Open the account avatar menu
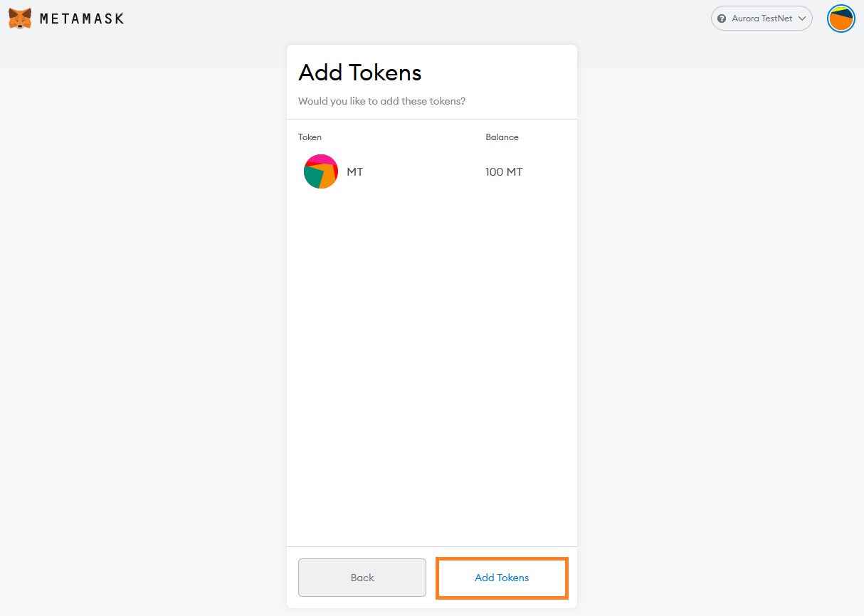864x616 pixels. tap(841, 18)
